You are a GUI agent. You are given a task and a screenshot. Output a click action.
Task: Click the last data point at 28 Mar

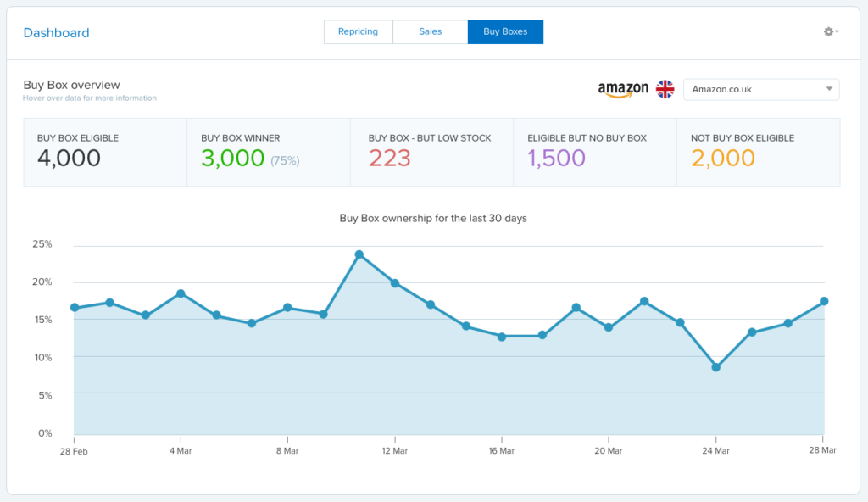pos(824,301)
